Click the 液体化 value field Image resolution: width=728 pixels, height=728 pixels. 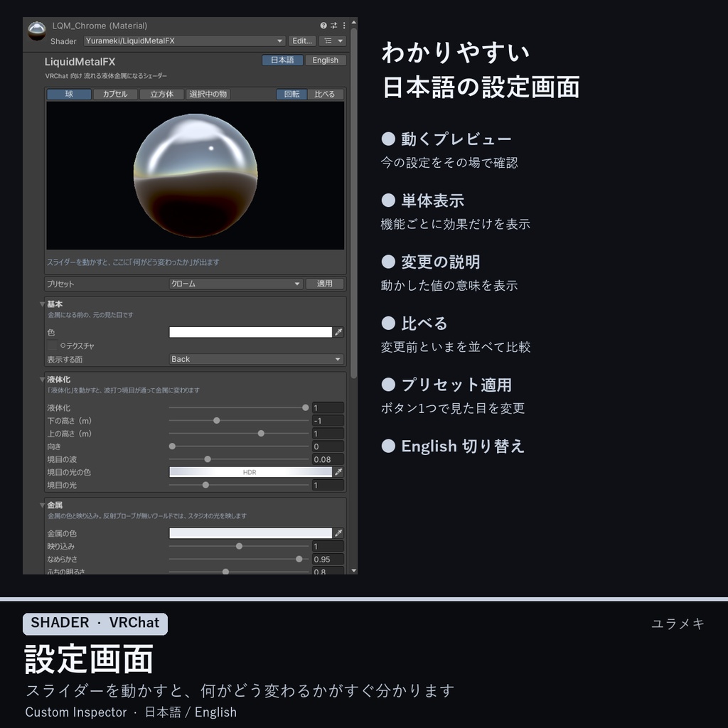tap(328, 407)
